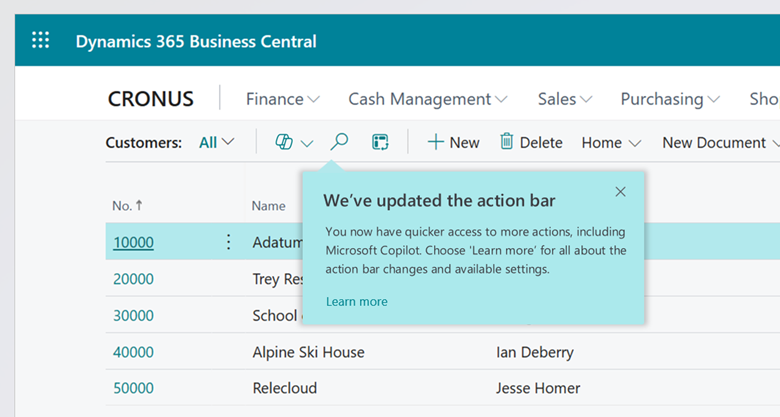Image resolution: width=780 pixels, height=417 pixels.
Task: Open customer number 40000
Action: pos(133,352)
